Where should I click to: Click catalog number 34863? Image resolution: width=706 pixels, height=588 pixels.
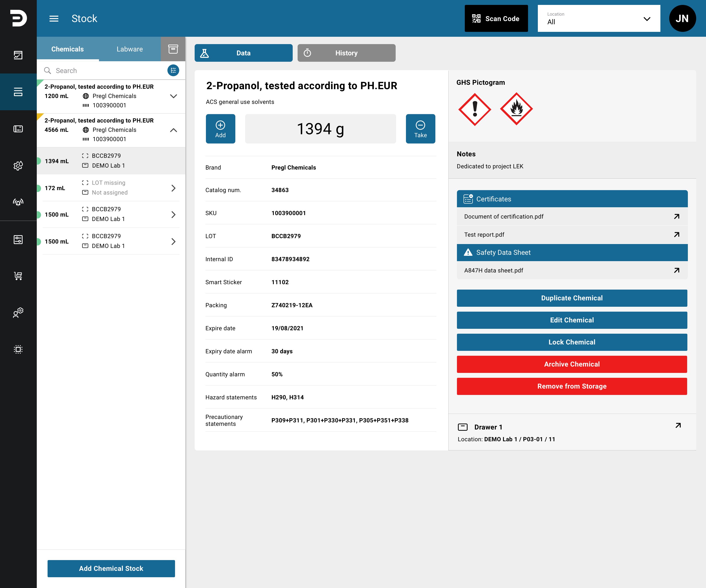[280, 190]
